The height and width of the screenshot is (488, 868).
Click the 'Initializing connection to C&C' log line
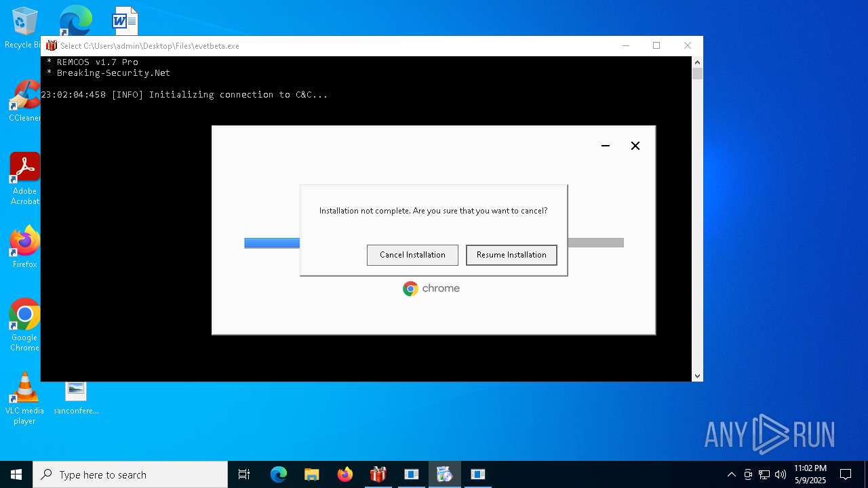coord(184,94)
